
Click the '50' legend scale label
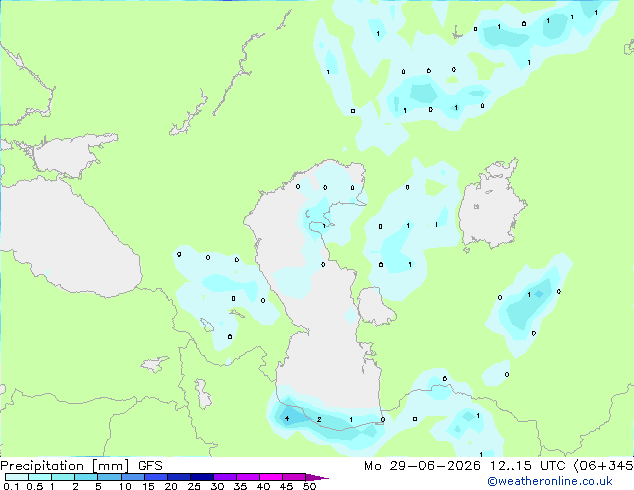[x=309, y=486]
